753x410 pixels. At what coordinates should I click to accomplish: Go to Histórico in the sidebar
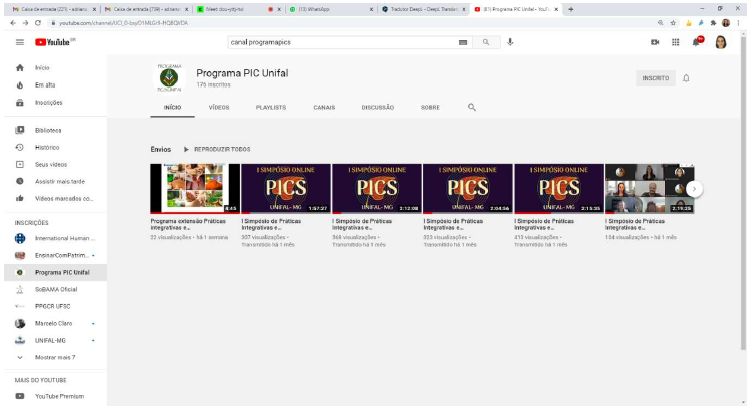48,147
